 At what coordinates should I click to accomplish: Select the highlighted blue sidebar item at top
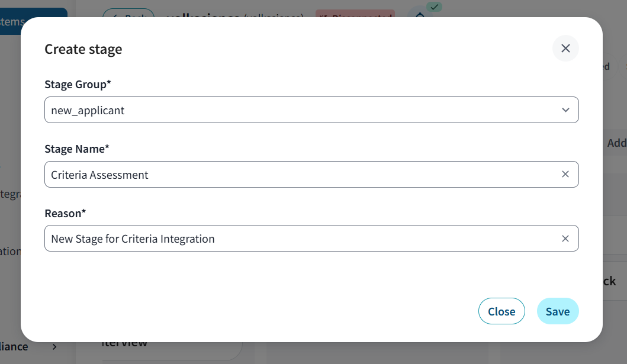point(33,22)
